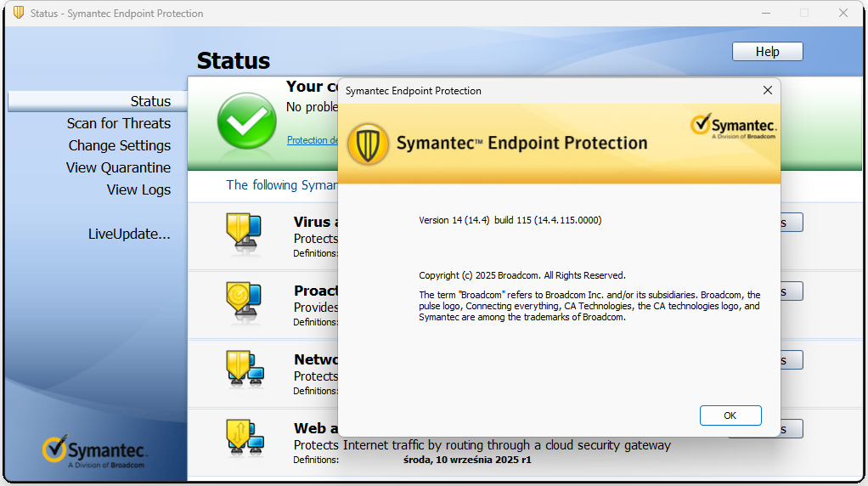Open View Quarantine
The image size is (868, 486).
[118, 167]
